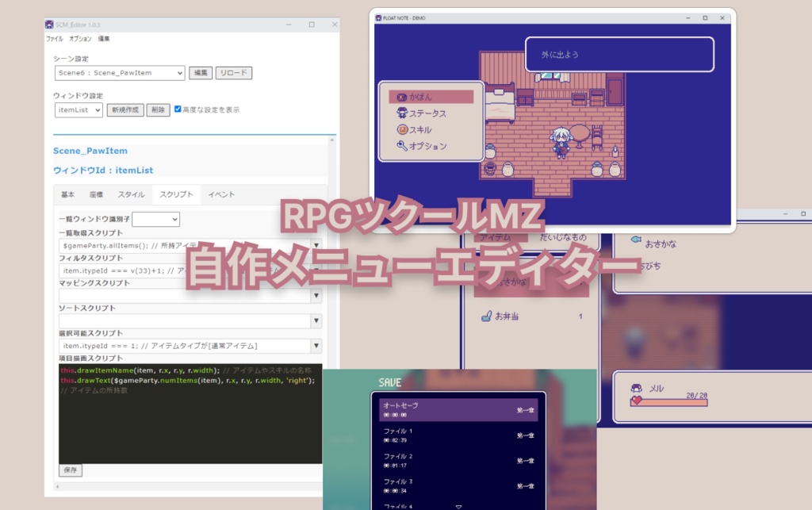Click the white-haired character sprite in room

click(x=561, y=142)
